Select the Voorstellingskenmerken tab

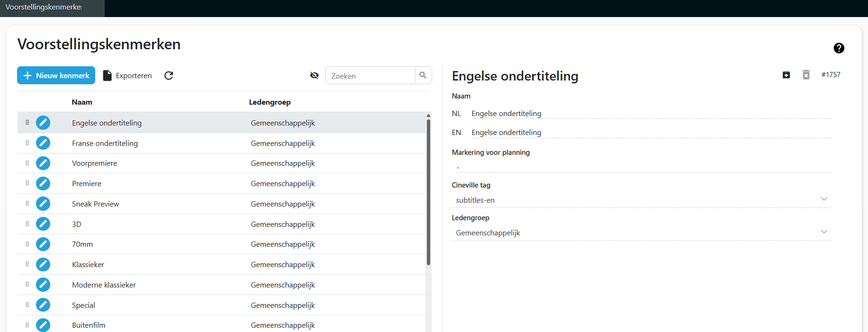point(44,7)
